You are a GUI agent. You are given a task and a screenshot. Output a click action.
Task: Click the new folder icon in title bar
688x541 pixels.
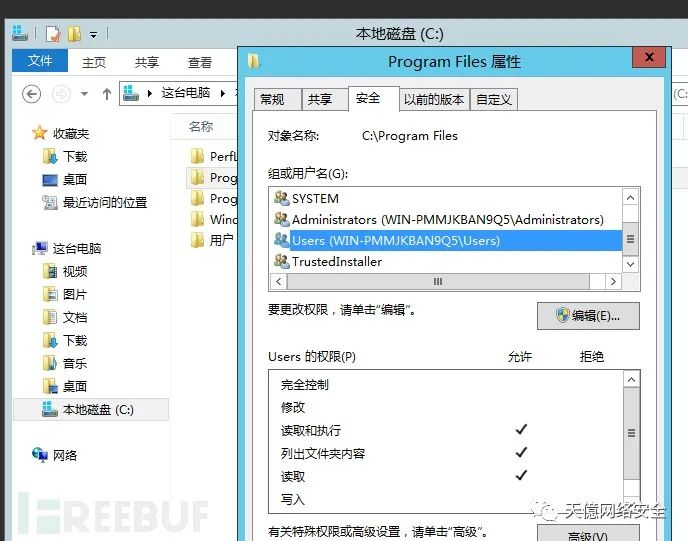click(74, 34)
